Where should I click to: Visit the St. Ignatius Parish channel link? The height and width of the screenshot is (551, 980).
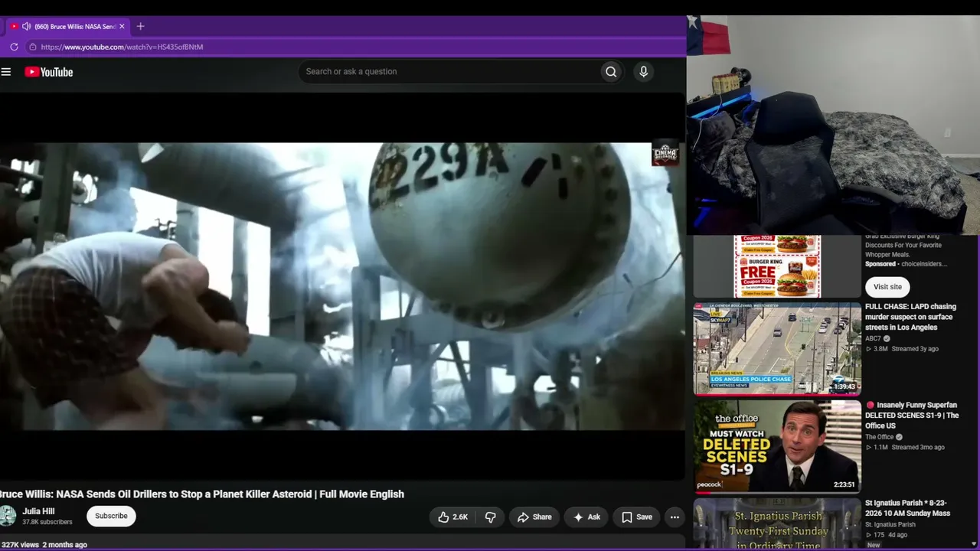pos(890,525)
